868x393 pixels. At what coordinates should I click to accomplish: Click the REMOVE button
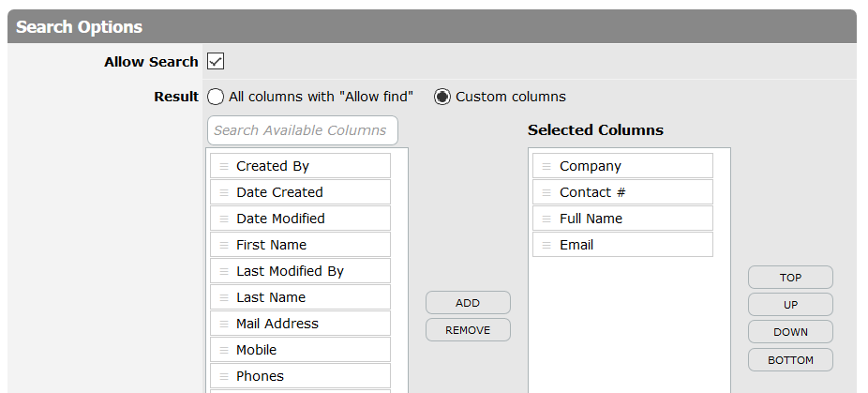[468, 330]
